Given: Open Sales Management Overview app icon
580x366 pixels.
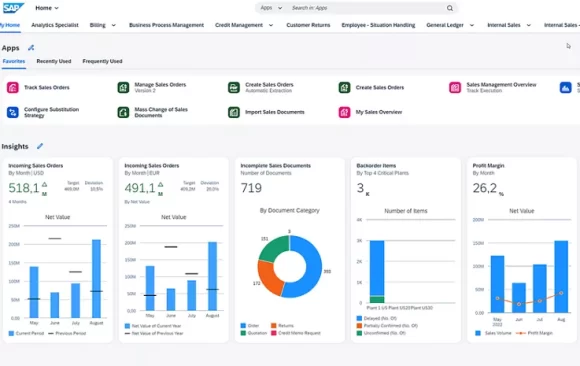Looking at the screenshot, I should (455, 88).
